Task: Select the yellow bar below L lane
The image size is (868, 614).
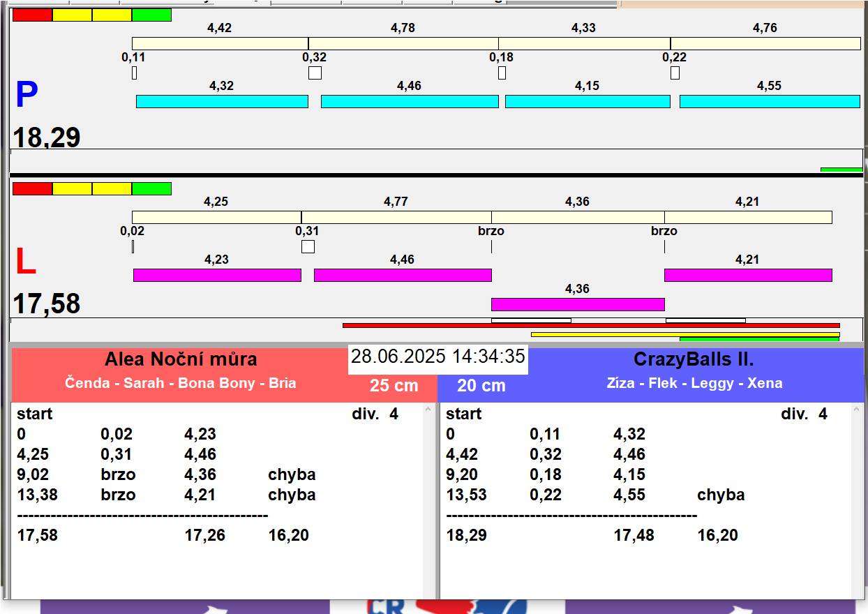Action: [685, 334]
